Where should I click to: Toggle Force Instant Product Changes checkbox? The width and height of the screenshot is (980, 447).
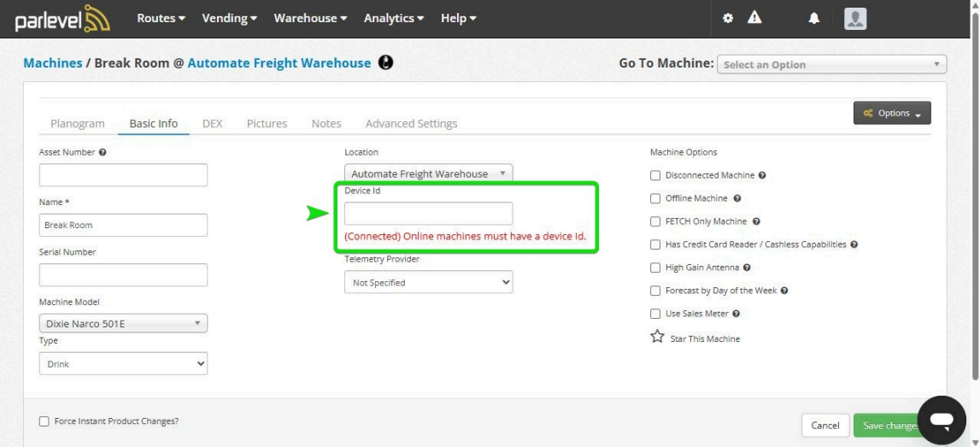44,421
